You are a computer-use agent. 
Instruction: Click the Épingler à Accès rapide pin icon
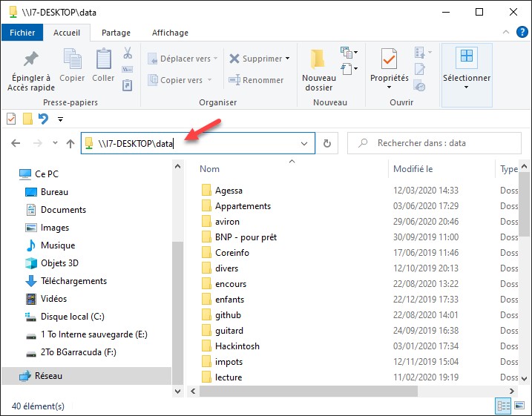(x=31, y=59)
